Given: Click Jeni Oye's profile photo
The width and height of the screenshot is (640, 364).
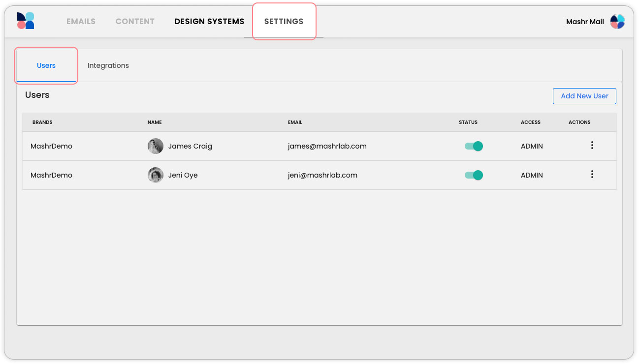Looking at the screenshot, I should 156,175.
